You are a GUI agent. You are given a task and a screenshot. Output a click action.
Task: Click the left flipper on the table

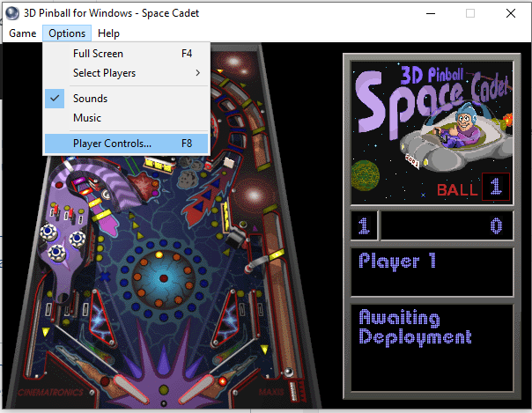(130, 389)
